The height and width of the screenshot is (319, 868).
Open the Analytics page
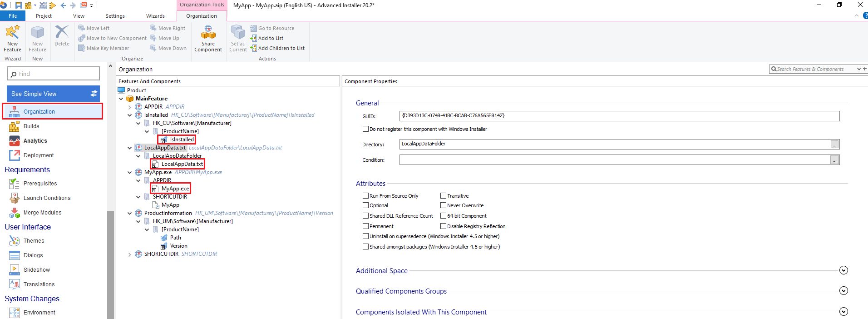pos(35,141)
